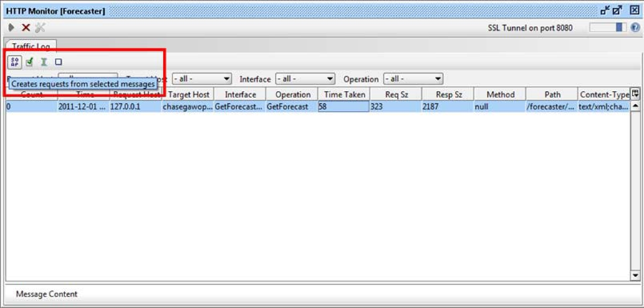Sort by Operation column header
The image size is (644, 308).
292,95
